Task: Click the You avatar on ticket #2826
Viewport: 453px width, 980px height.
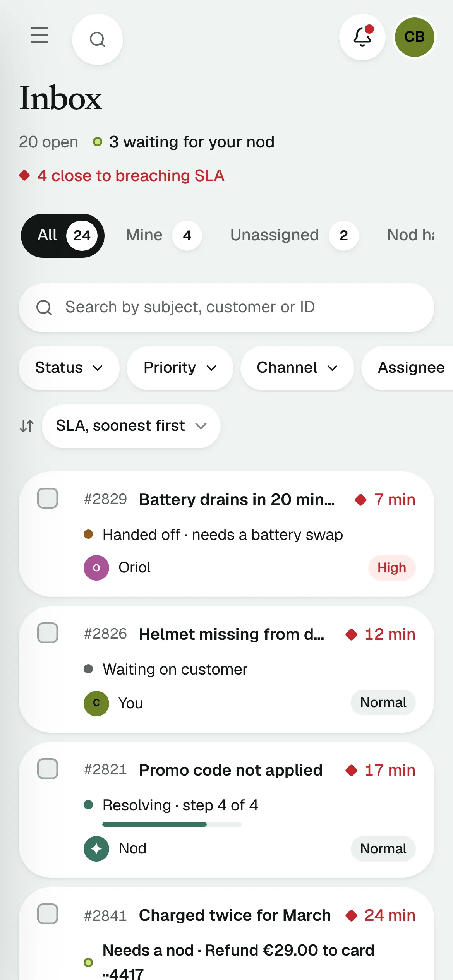Action: (96, 703)
